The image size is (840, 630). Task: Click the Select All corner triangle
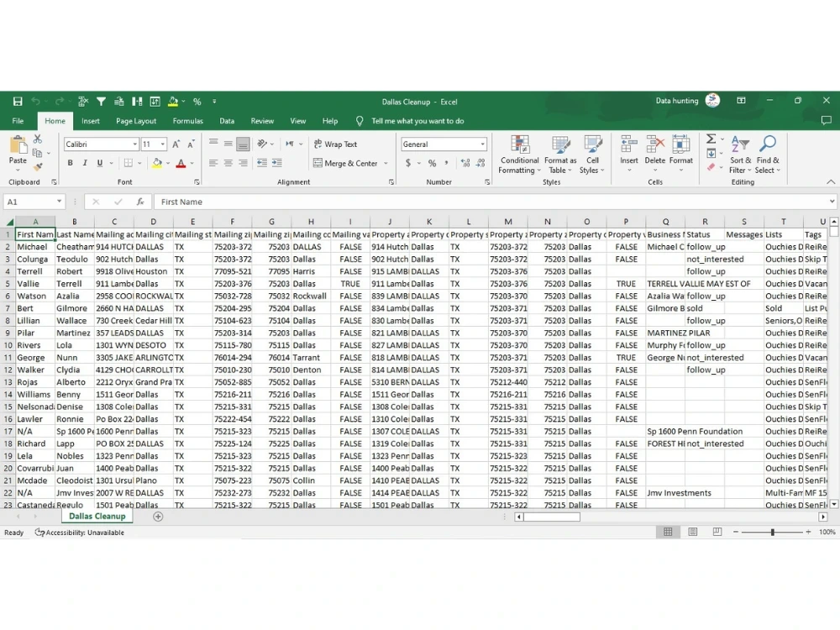coord(9,222)
